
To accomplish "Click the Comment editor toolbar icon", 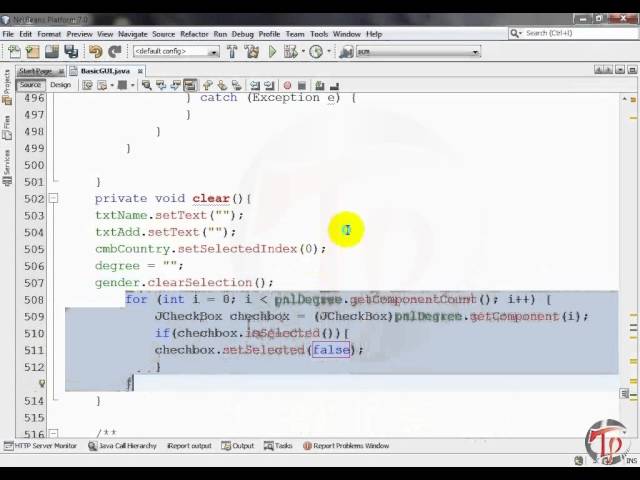I will 320,85.
